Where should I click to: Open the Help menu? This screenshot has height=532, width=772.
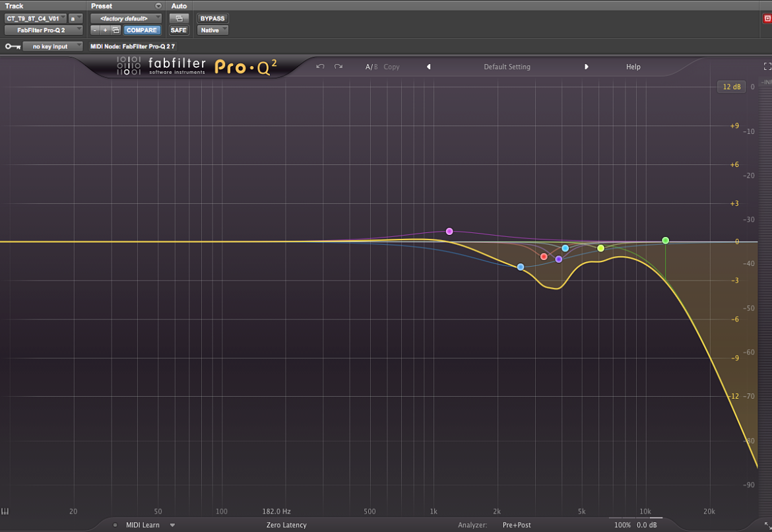click(x=633, y=67)
